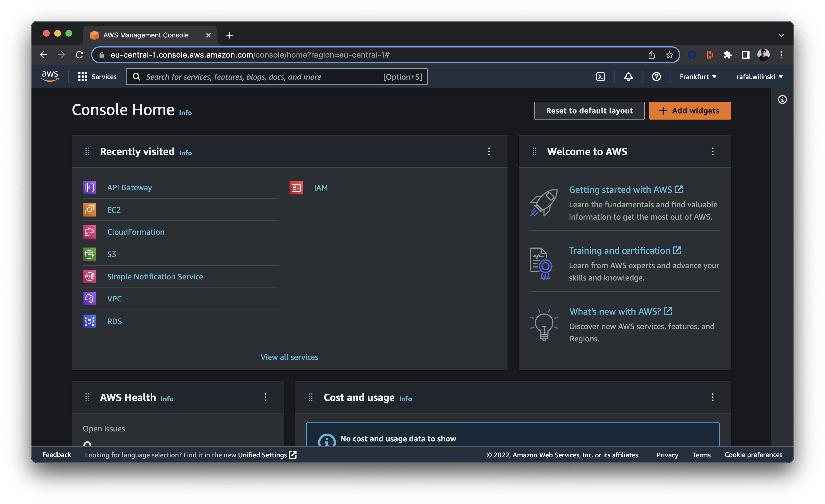This screenshot has width=825, height=504.
Task: Reload the page
Action: coord(79,55)
